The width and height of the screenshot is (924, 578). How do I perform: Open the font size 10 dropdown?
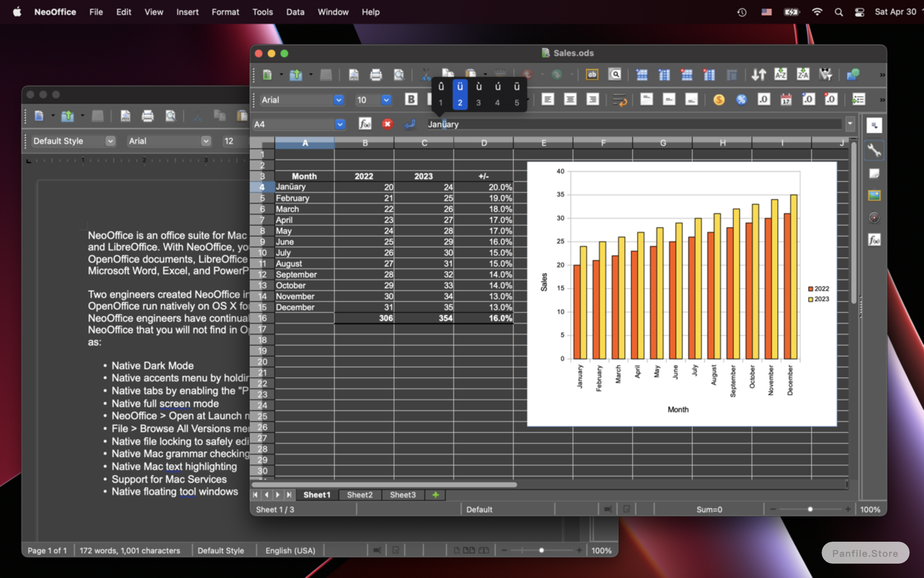pyautogui.click(x=386, y=100)
